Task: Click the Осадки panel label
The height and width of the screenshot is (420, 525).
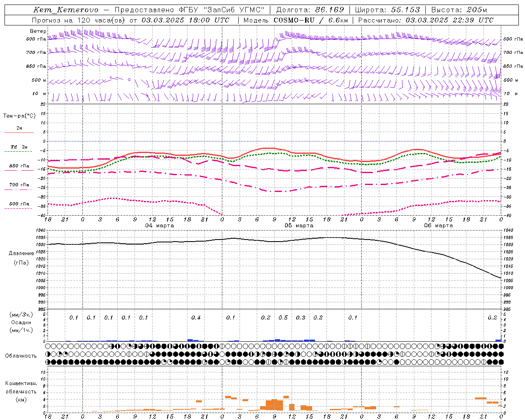Action: (x=21, y=323)
